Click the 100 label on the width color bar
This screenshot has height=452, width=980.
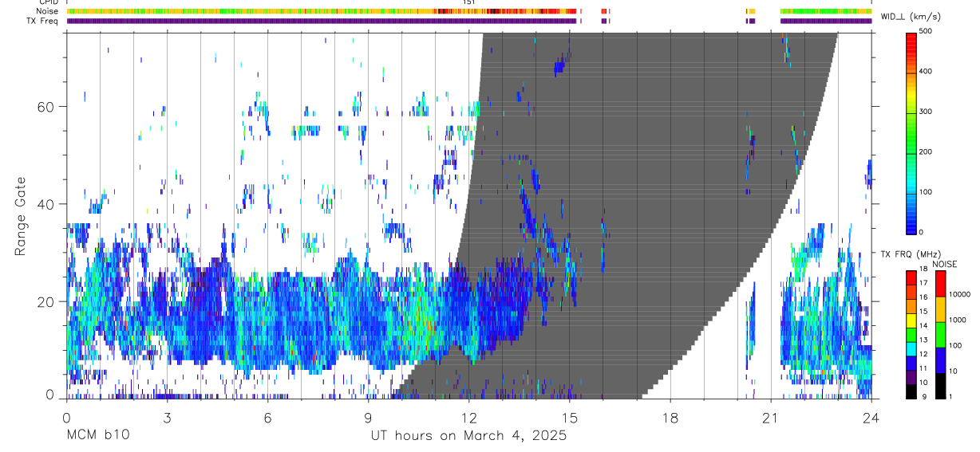coord(926,192)
